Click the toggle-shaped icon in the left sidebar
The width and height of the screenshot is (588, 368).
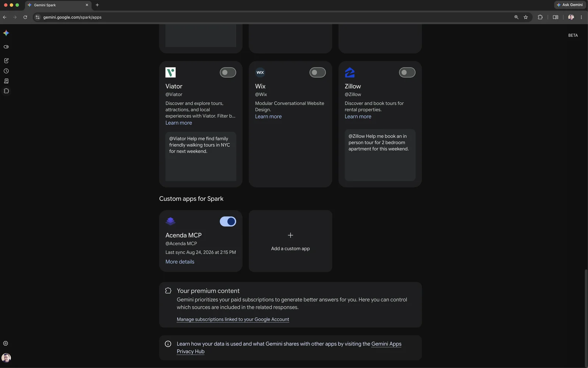(6, 47)
